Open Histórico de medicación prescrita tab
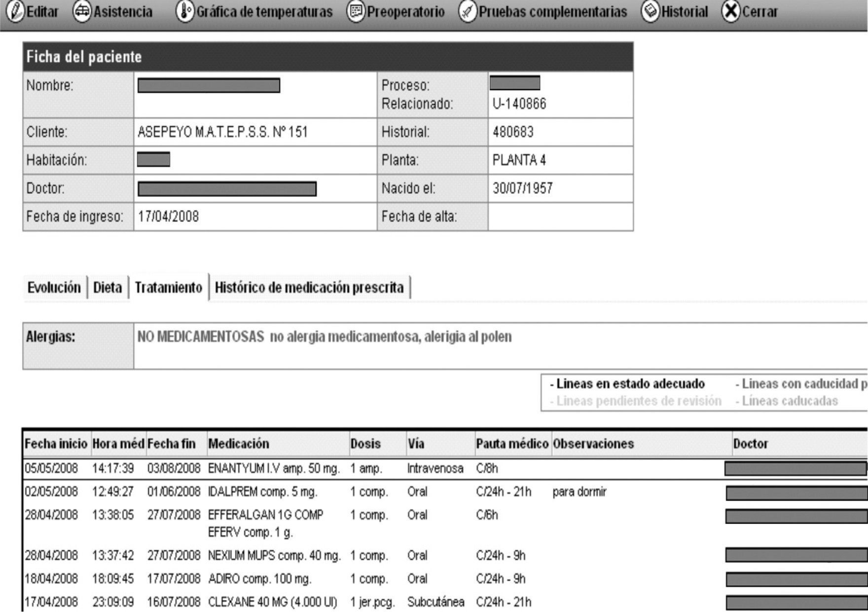Viewport: 868px width, 612px height. 309,288
